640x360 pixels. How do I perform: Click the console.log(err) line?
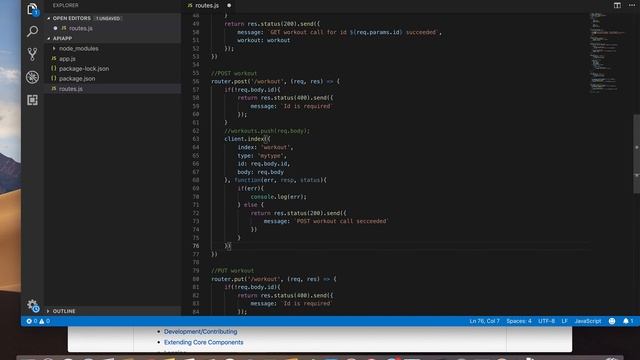coord(278,197)
